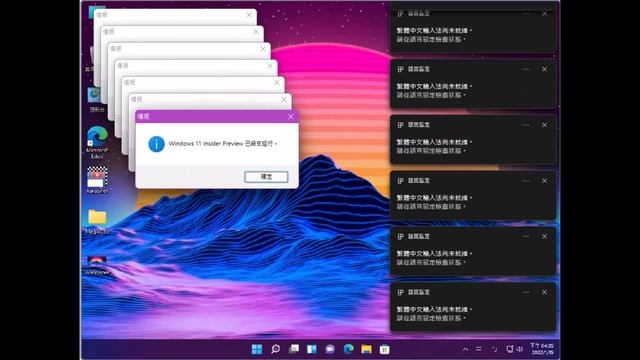Screen dimensions: 640x360
Task: Open File Explorer from the taskbar
Action: point(367,349)
